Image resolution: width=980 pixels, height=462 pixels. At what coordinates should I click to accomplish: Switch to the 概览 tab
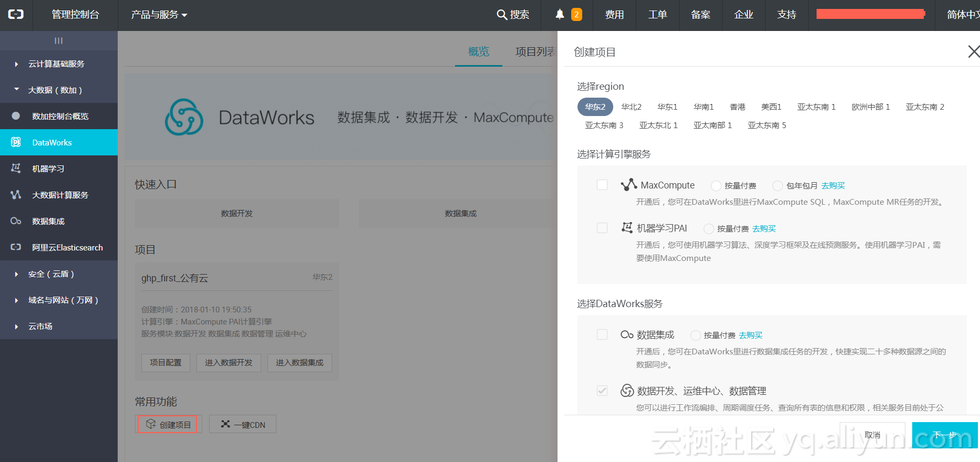tap(479, 51)
